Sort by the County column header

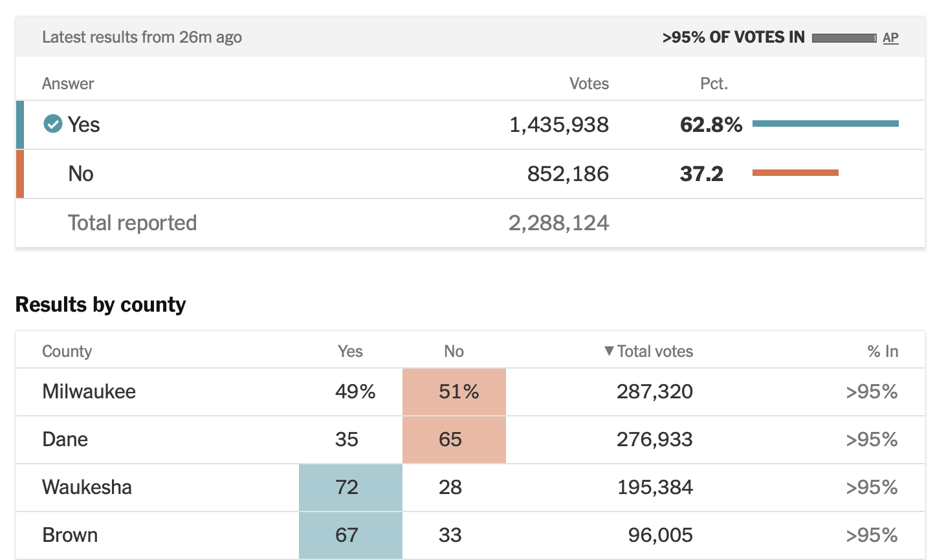(x=67, y=351)
